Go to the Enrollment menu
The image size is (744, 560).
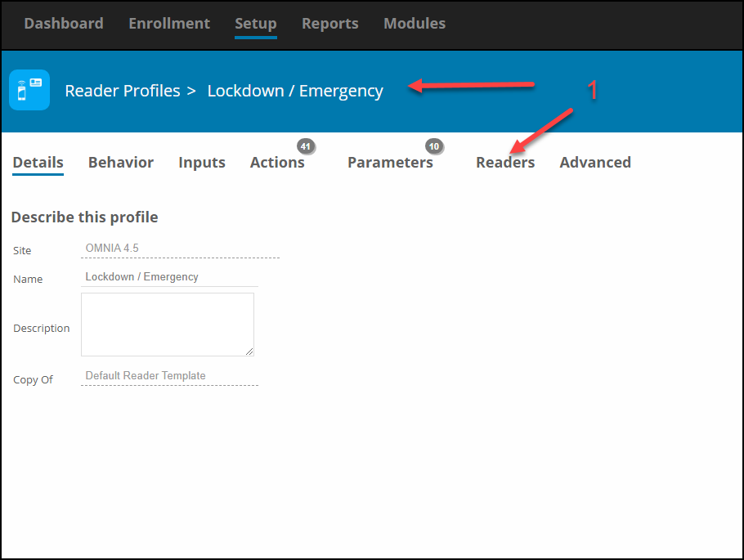(169, 23)
